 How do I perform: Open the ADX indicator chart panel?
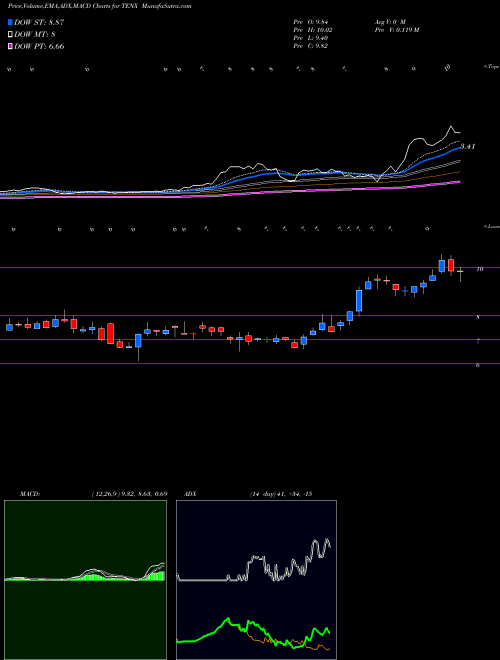point(256,580)
